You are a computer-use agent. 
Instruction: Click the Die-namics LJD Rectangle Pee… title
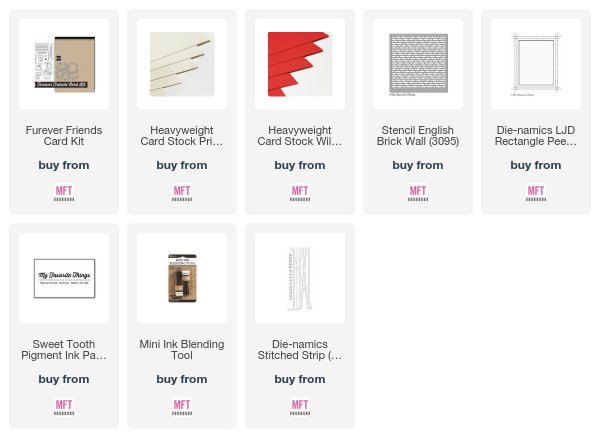536,136
